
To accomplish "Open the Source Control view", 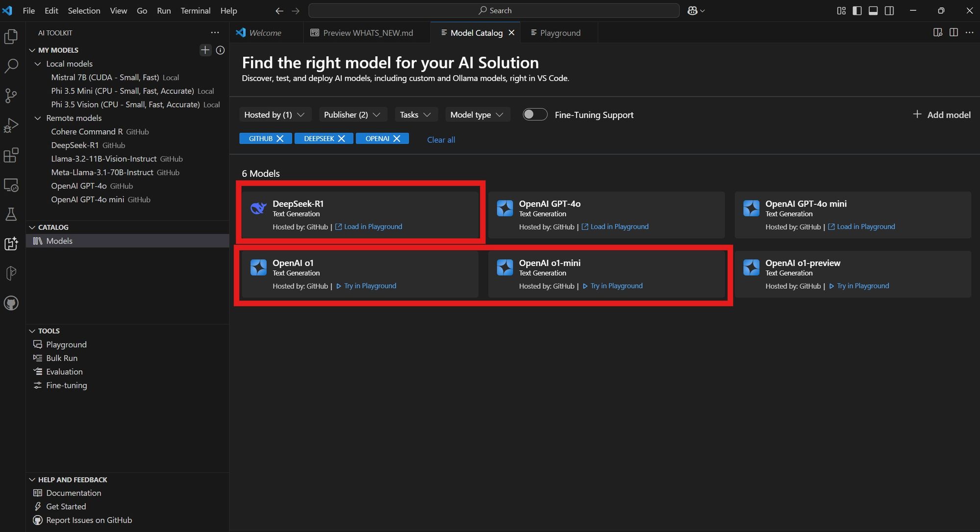I will (11, 96).
